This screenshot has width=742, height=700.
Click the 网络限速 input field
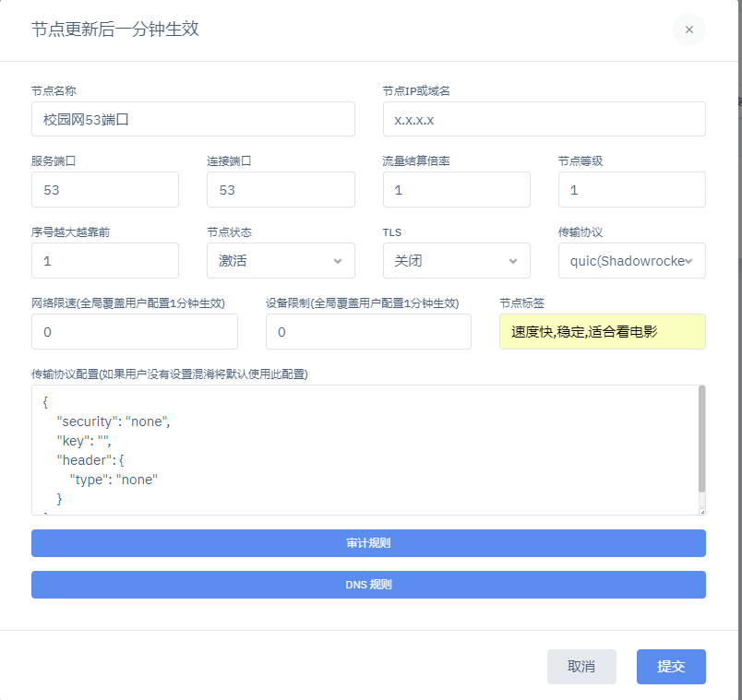click(134, 332)
